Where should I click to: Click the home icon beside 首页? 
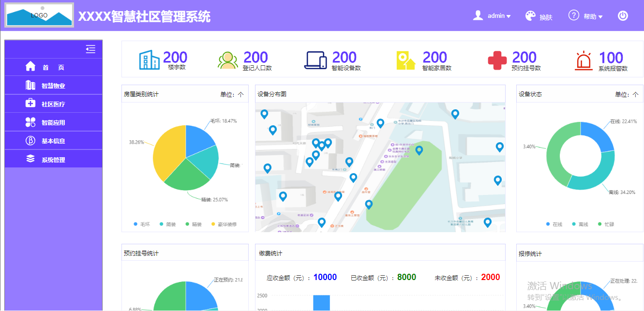pos(30,67)
